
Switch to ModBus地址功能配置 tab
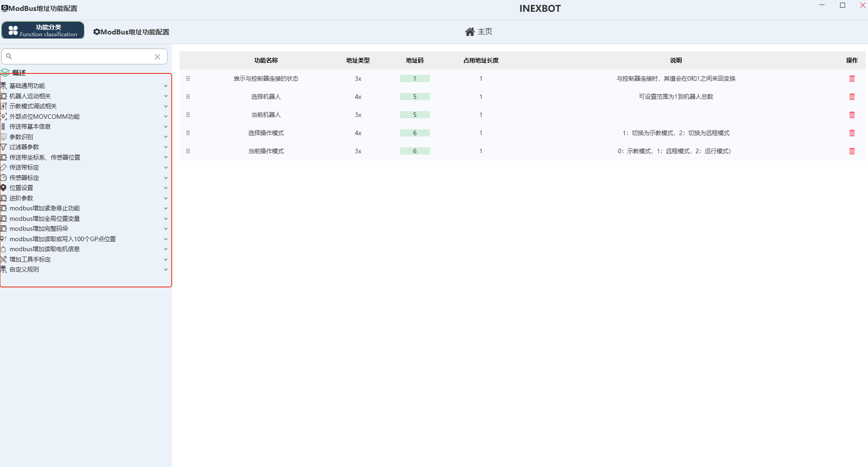tap(131, 32)
